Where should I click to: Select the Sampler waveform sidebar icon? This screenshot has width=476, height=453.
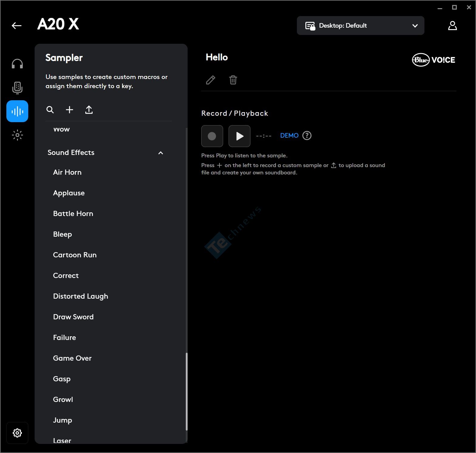coord(17,111)
